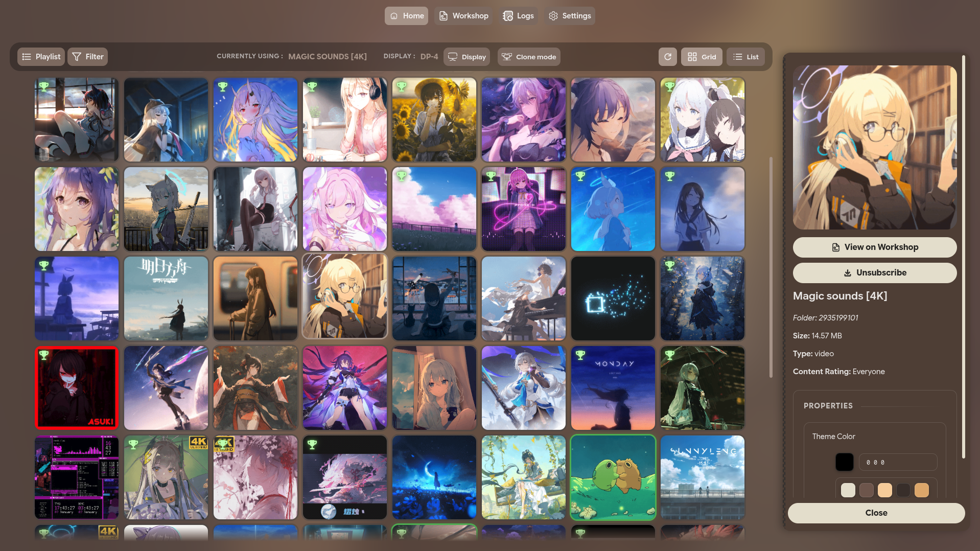Select the dark brown preset color swatch

[903, 490]
